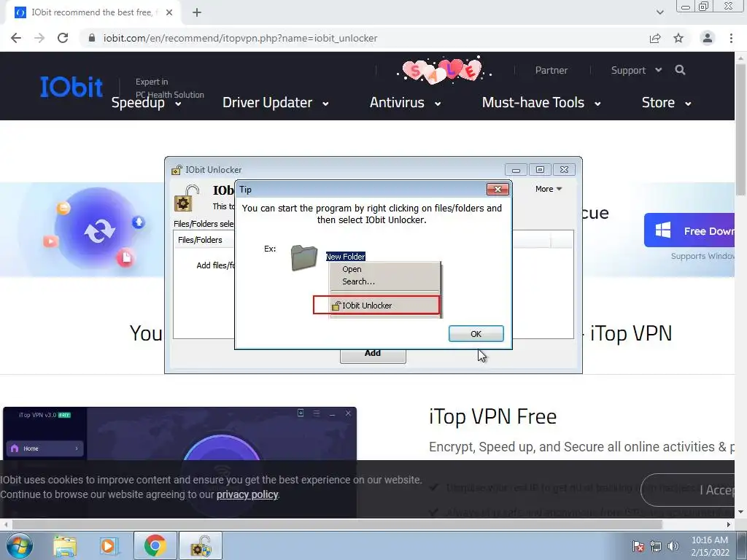Open the privacy policy link
747x560 pixels.
pos(247,495)
